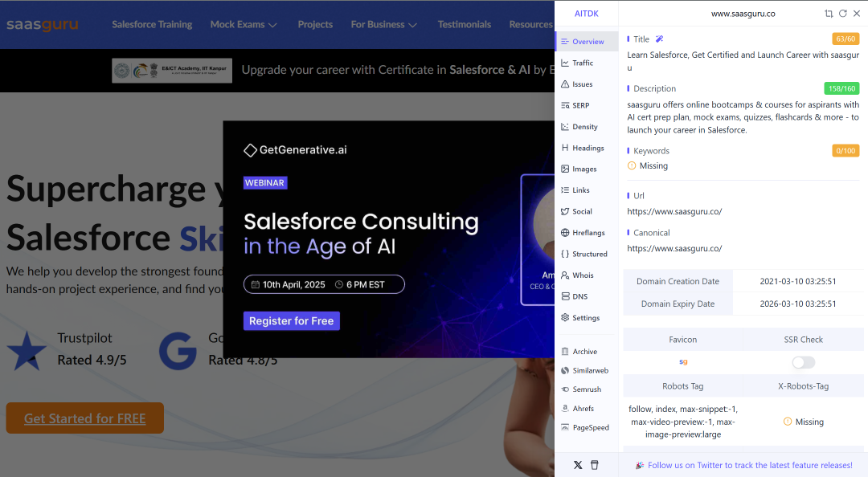Click the Archive building icon
The image size is (868, 477).
coord(565,352)
